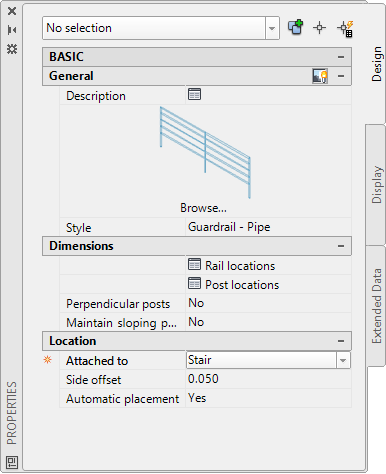Click the Select Objects crosshair icon
This screenshot has height=474, width=386.
tap(319, 28)
